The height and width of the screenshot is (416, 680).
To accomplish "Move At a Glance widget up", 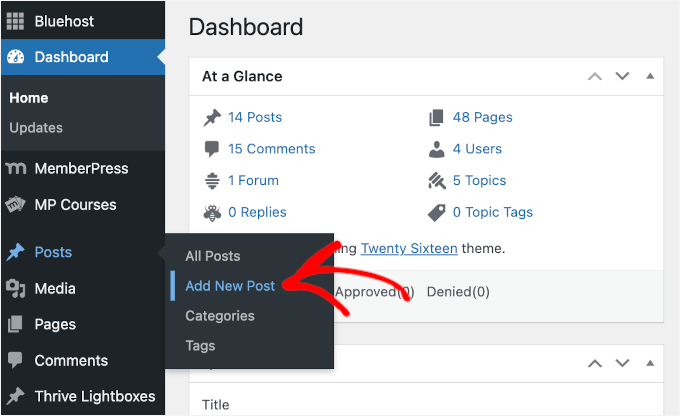I will point(595,76).
